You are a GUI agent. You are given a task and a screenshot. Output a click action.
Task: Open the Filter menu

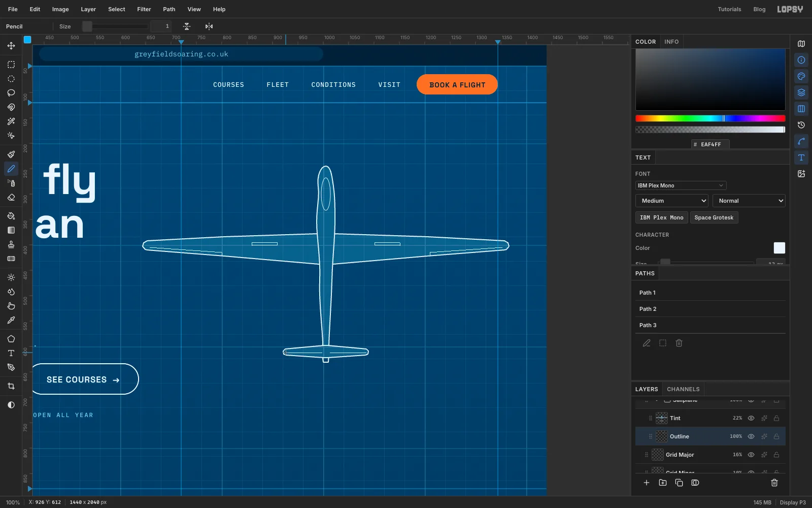144,9
